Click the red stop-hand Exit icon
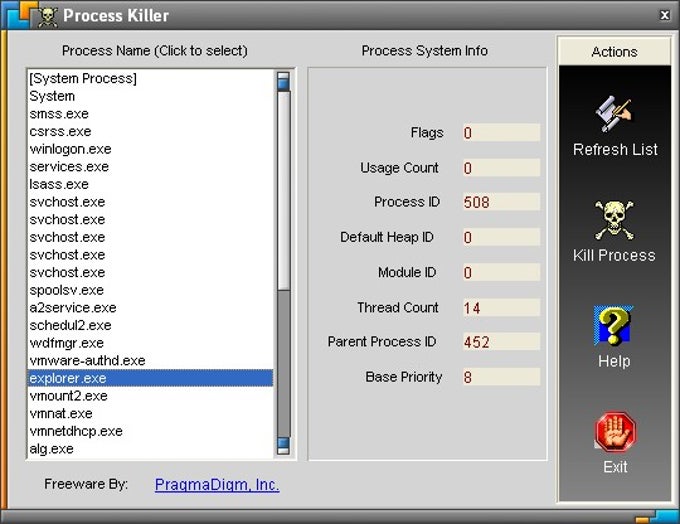The width and height of the screenshot is (680, 524). tap(615, 432)
